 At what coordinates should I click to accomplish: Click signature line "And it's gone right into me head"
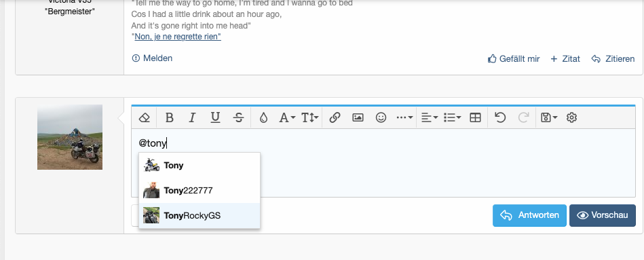coord(191,26)
